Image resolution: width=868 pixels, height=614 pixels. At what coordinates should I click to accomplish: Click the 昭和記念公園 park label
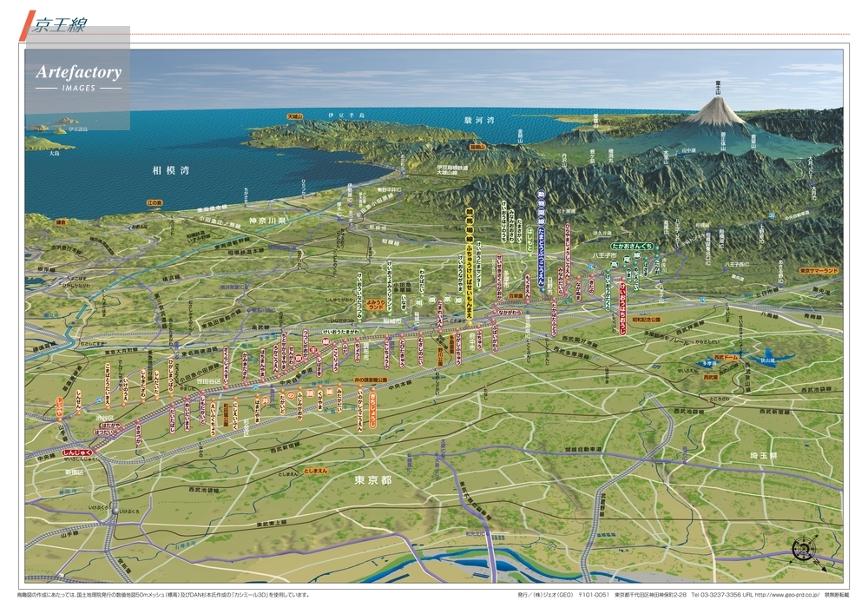(646, 320)
